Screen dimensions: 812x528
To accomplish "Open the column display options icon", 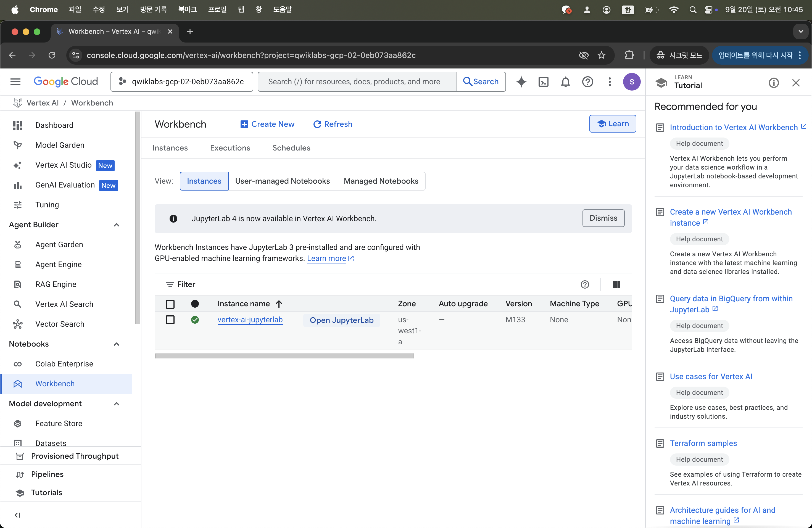I will (616, 284).
